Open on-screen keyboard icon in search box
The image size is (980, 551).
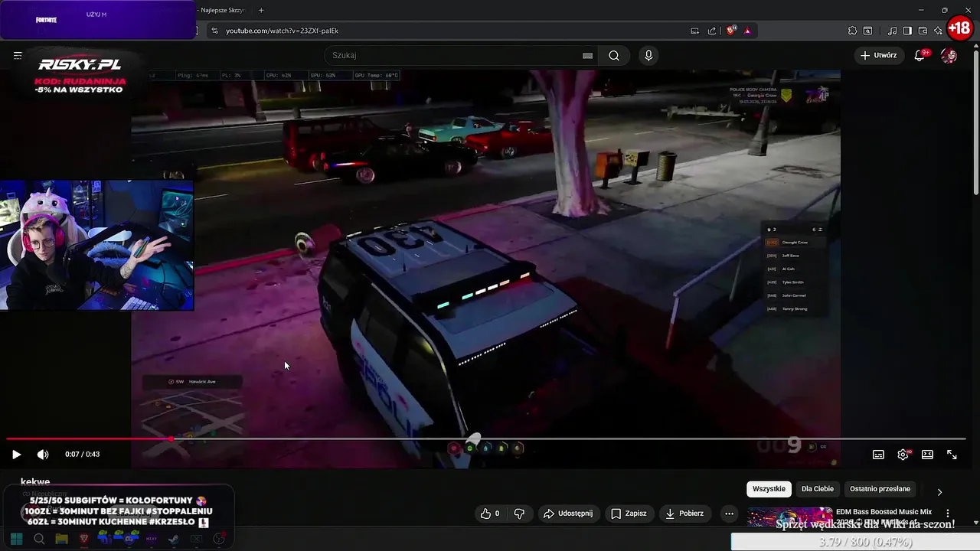pyautogui.click(x=587, y=55)
